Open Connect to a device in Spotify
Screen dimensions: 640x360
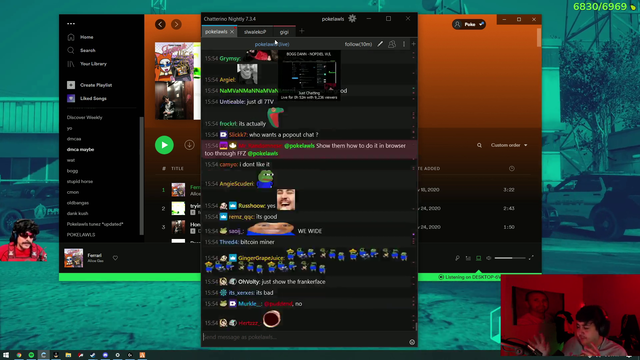pyautogui.click(x=478, y=258)
